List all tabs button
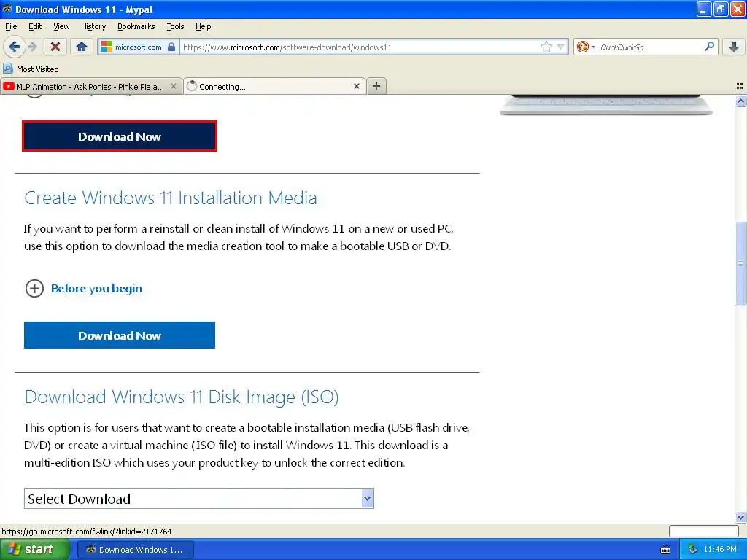This screenshot has width=747, height=560. pos(740,86)
